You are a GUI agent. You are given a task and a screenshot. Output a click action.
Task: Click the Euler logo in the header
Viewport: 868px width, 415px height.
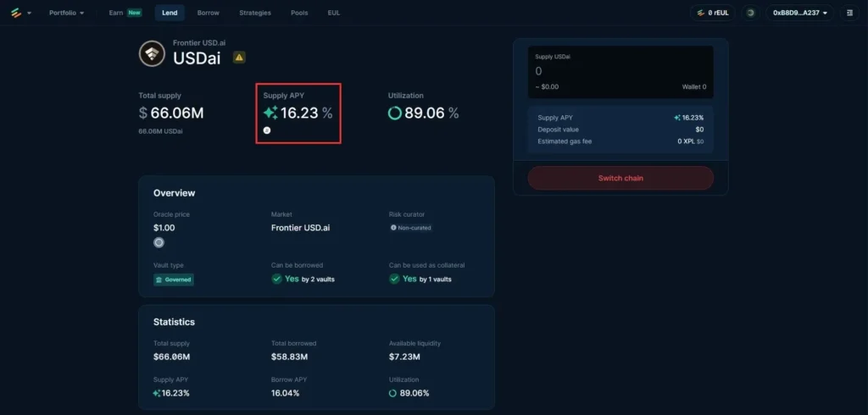coord(15,13)
